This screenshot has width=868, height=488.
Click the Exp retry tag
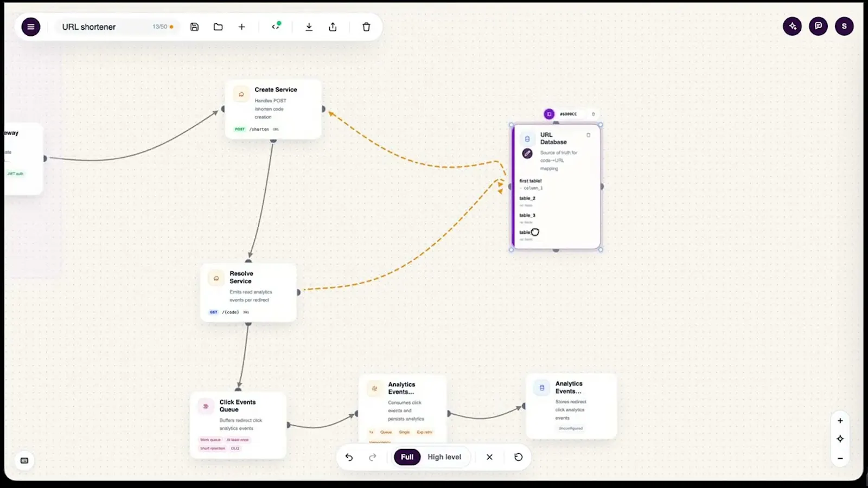coord(424,432)
